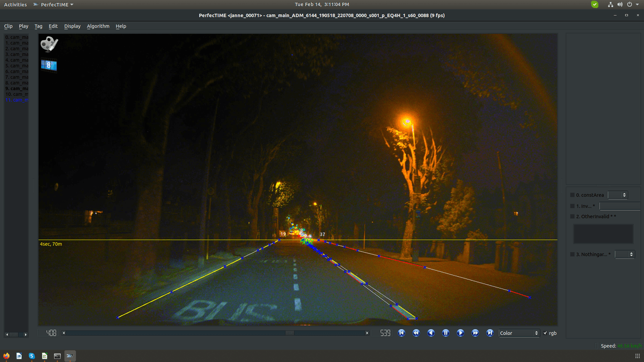Toggle the 2. OtherInvalid checkbox

pos(572,217)
